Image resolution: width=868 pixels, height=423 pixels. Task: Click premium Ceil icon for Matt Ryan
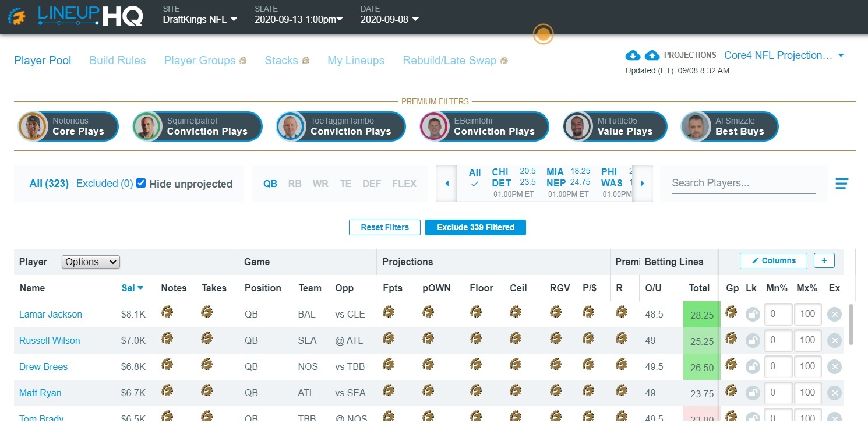click(516, 392)
